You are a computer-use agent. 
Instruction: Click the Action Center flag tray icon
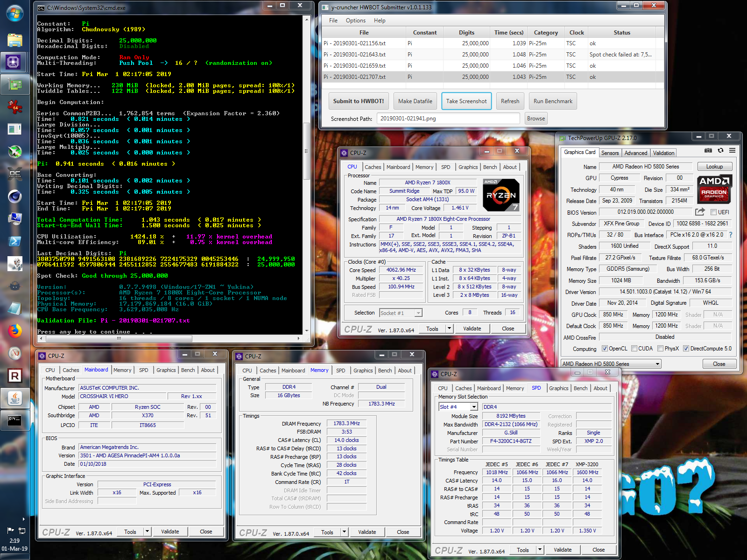pos(10,531)
